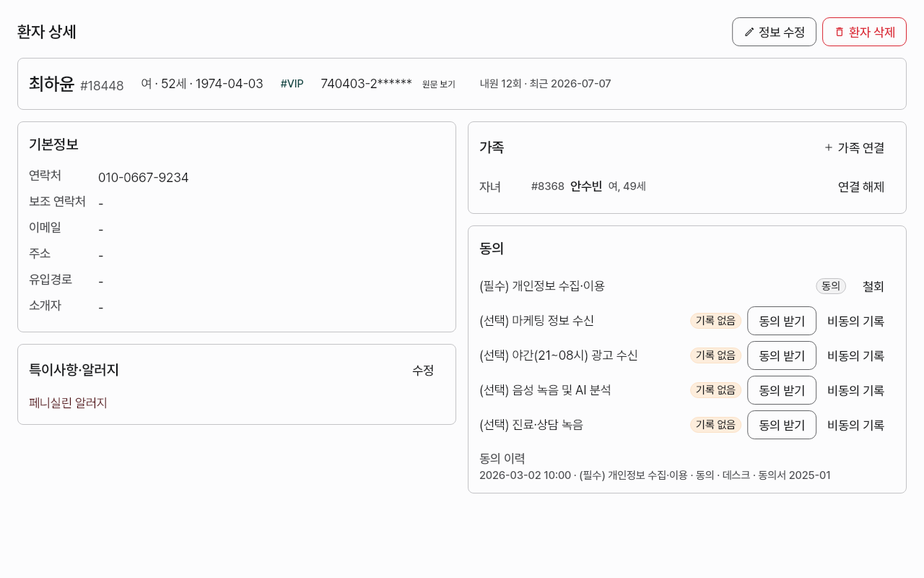The height and width of the screenshot is (578, 924).
Task: Click the masked number 740403-2******
Action: 367,84
